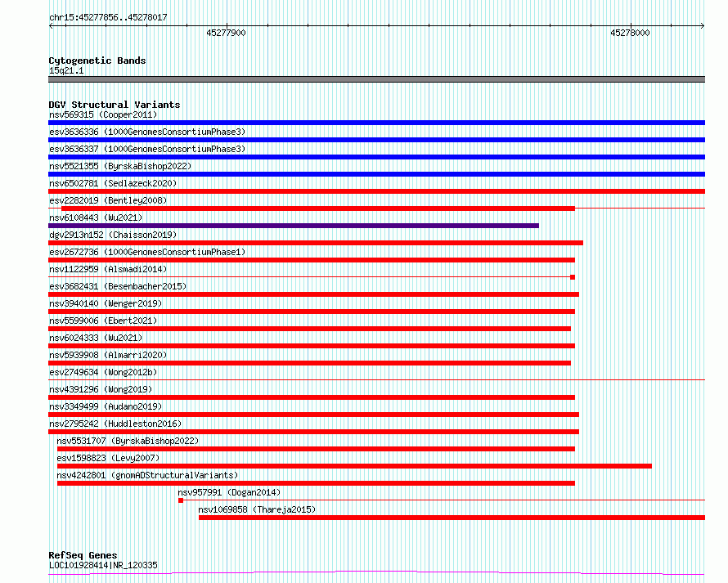728x583 pixels.
Task: Open the esv3636337 (1000GenomesConsortiumPhase3) label
Action: pyautogui.click(x=147, y=149)
